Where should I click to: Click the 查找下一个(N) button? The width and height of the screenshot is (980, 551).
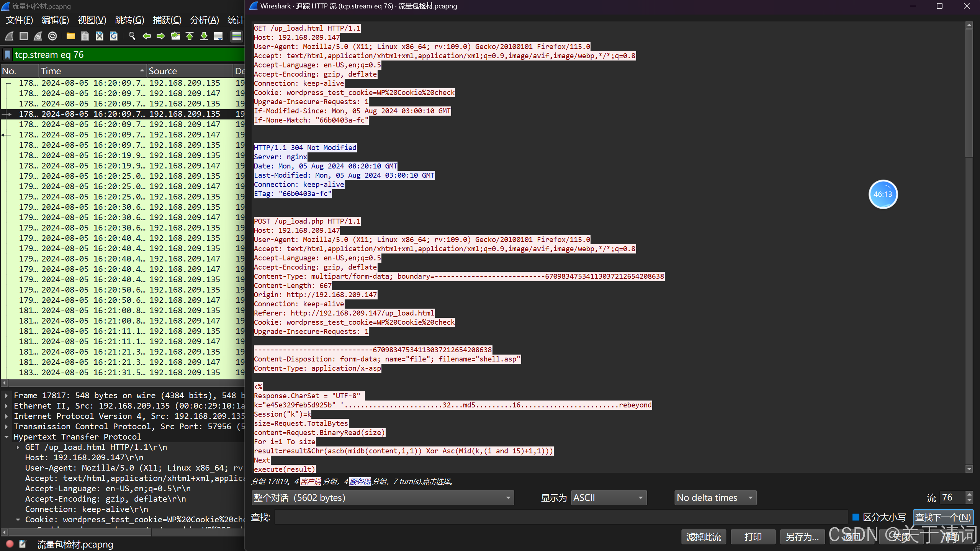click(943, 517)
